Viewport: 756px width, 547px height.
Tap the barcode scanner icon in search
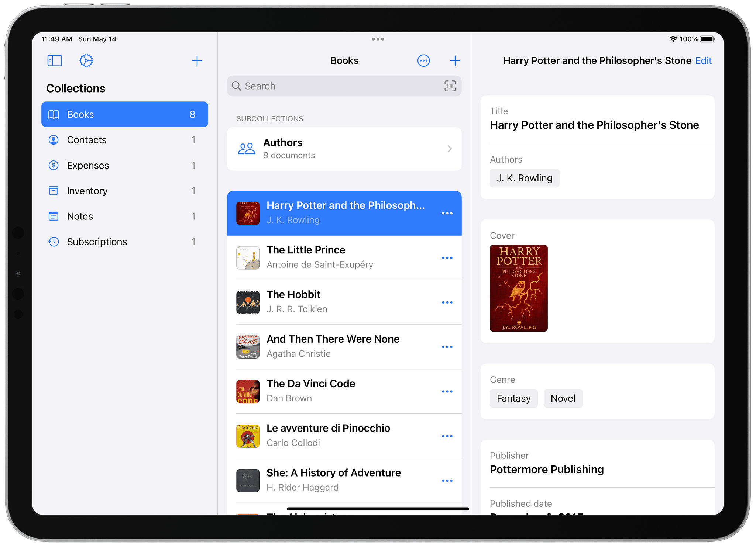[x=450, y=86]
